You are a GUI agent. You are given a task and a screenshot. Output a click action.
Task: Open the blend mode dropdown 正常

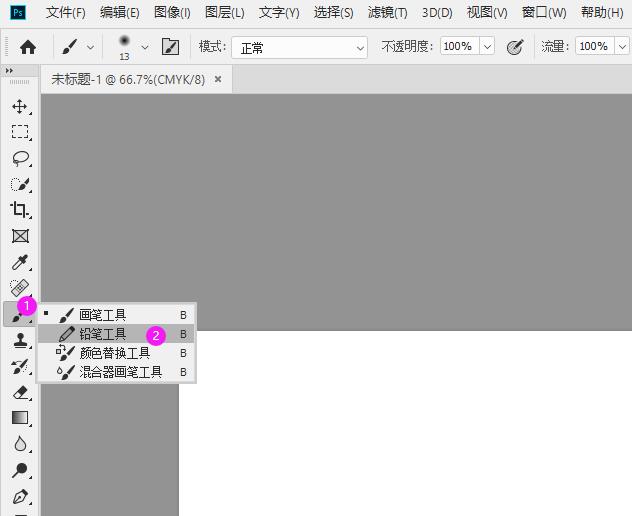pos(299,48)
